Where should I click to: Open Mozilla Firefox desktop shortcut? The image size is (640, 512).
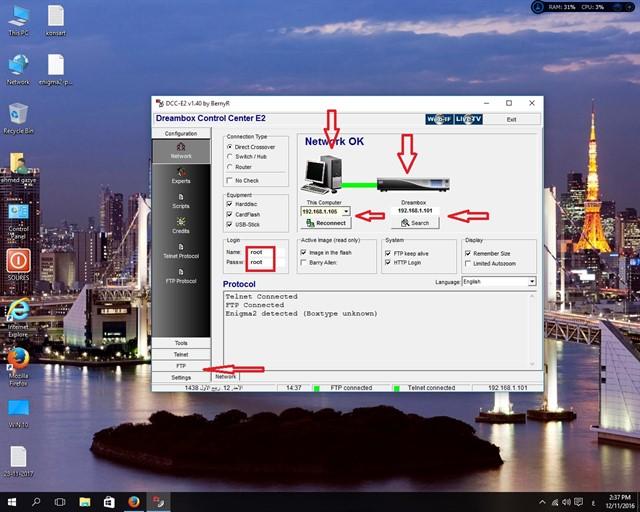click(x=18, y=367)
